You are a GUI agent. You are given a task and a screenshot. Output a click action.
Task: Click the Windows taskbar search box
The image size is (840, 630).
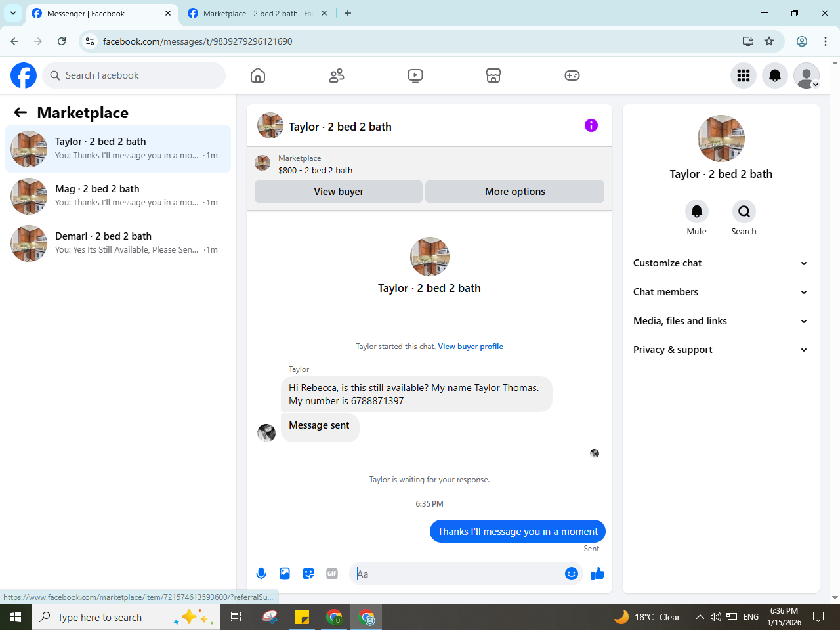pos(125,617)
